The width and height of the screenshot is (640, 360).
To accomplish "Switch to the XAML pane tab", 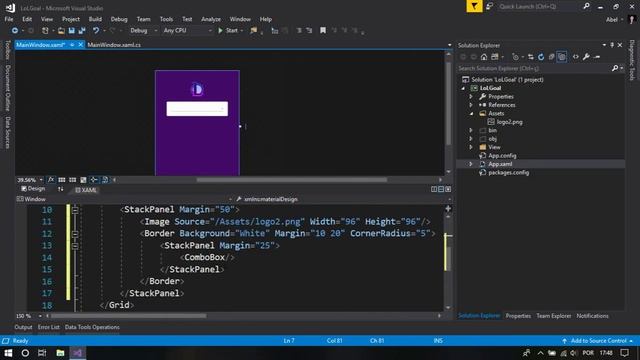I will (x=86, y=190).
